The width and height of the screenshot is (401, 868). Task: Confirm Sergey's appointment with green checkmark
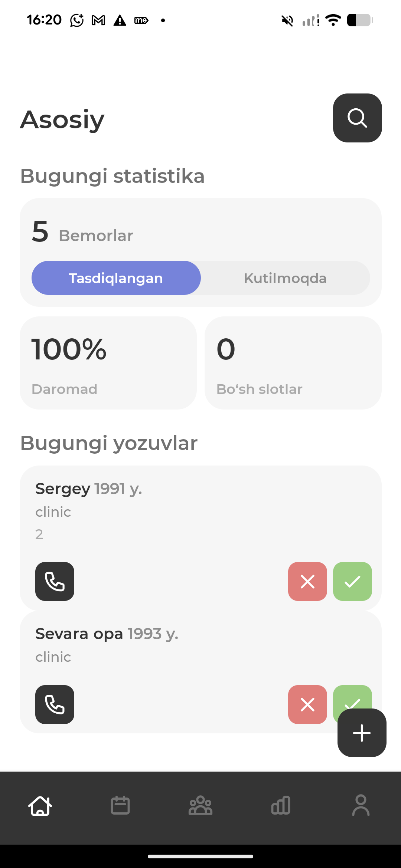(352, 581)
